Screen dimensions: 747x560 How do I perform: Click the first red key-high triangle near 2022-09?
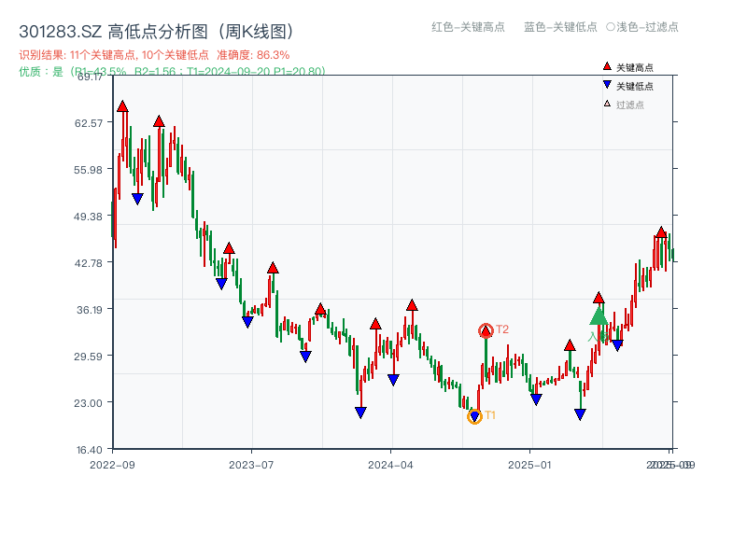121,105
